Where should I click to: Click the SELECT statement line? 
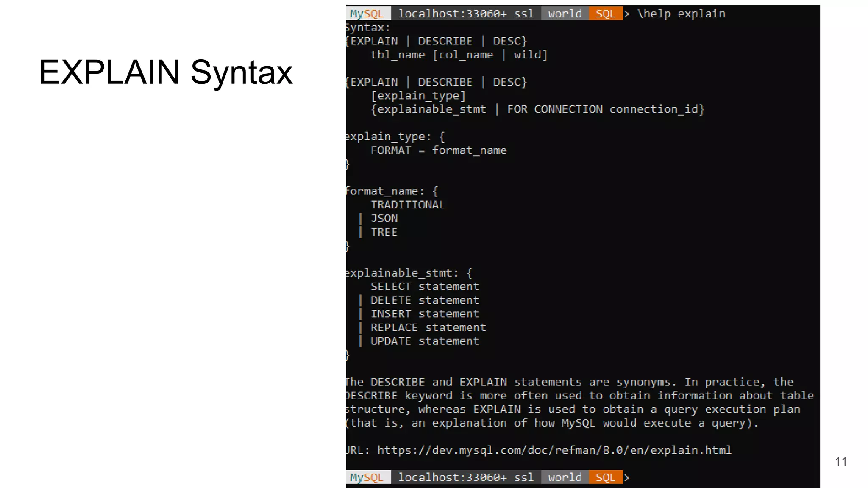click(425, 286)
